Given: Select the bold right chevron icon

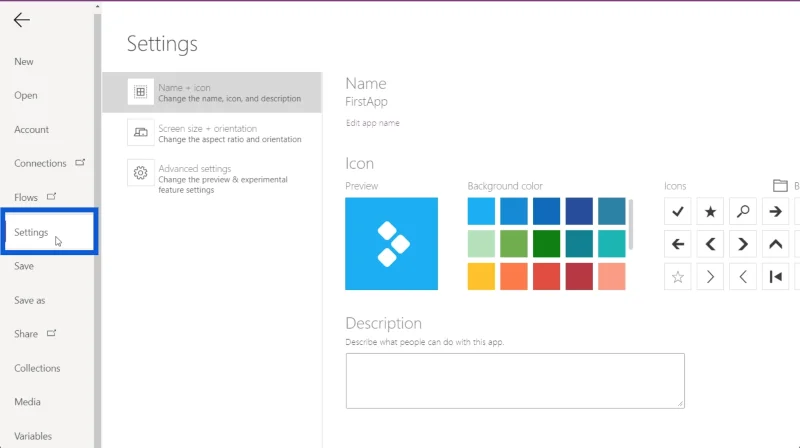Looking at the screenshot, I should pyautogui.click(x=743, y=244).
